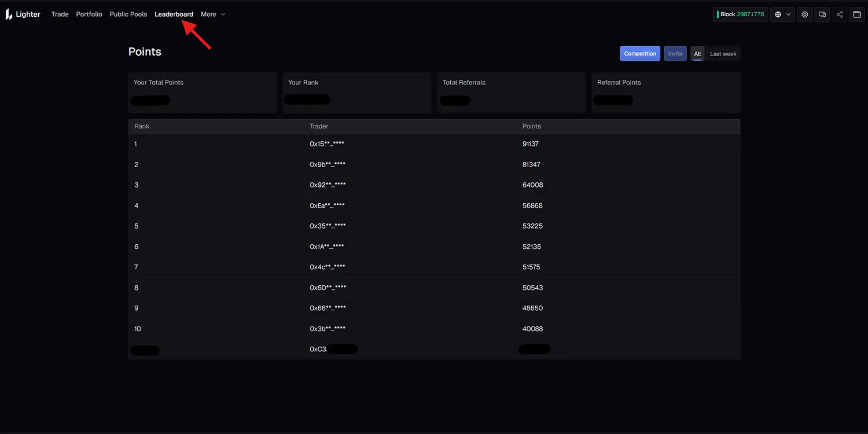Click the globe language icon
Screen dimensions: 868x434
pos(778,14)
